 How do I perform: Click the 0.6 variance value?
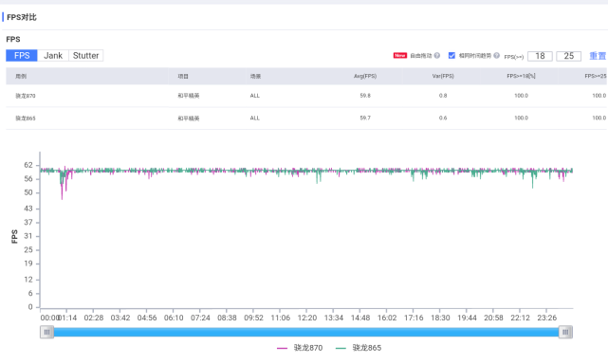coord(443,118)
